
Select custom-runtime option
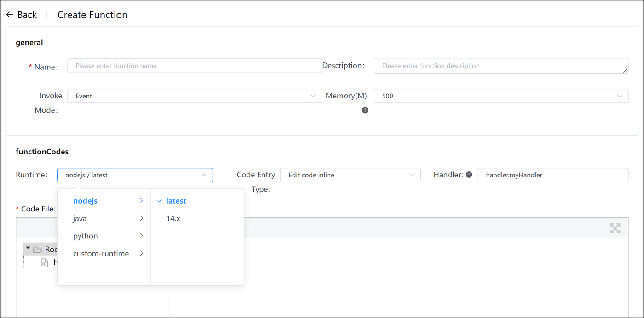click(x=101, y=253)
